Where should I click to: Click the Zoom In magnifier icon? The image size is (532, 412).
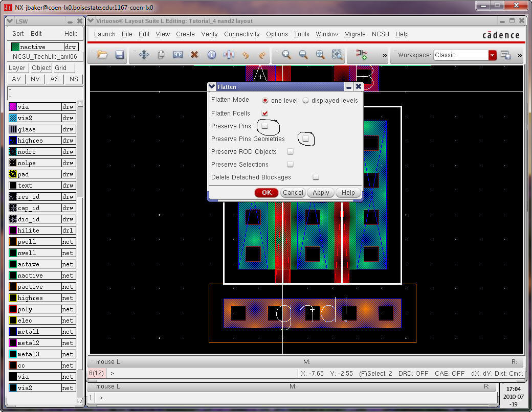click(286, 55)
